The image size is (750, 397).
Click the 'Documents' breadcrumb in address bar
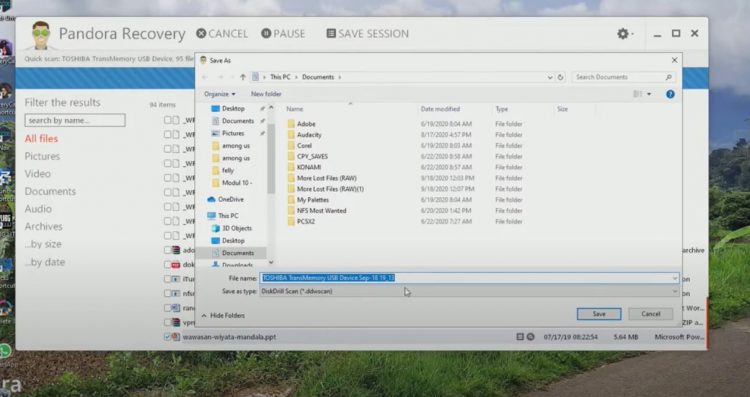318,77
